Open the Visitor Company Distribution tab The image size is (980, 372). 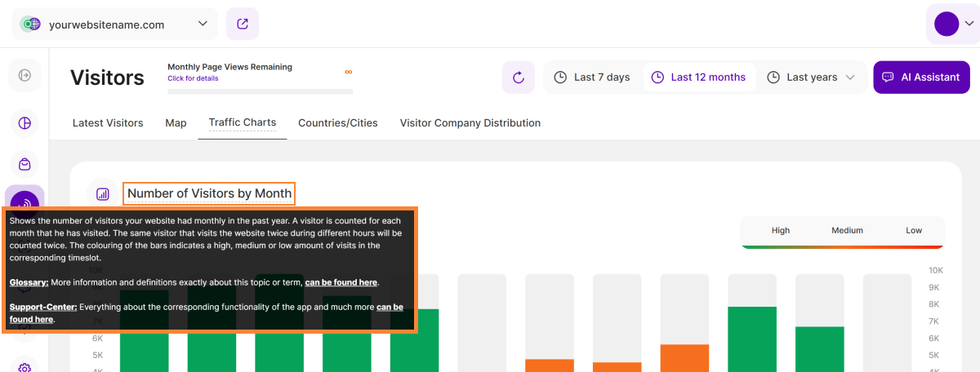(x=470, y=123)
